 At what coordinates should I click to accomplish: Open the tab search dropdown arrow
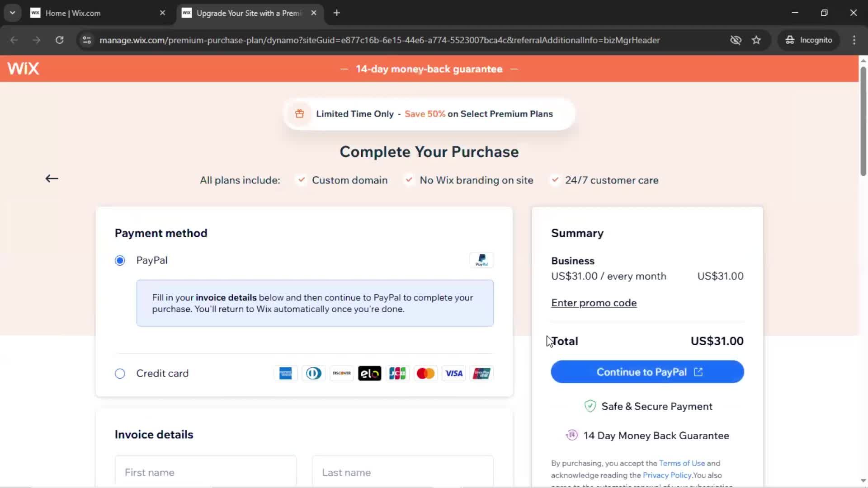(13, 13)
